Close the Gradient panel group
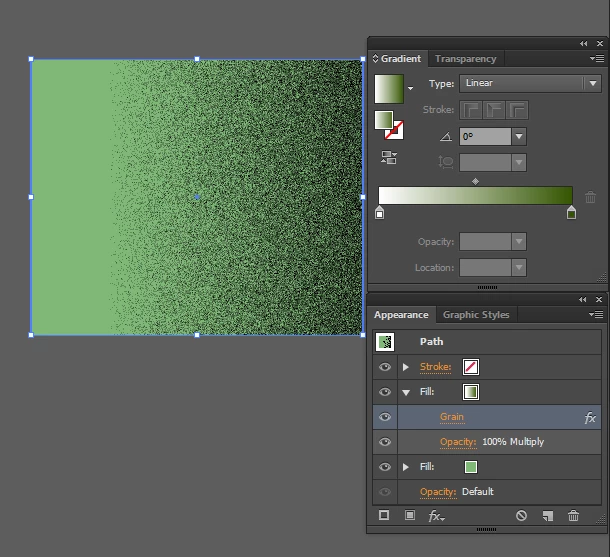Viewport: 610px width, 557px height. tap(600, 44)
